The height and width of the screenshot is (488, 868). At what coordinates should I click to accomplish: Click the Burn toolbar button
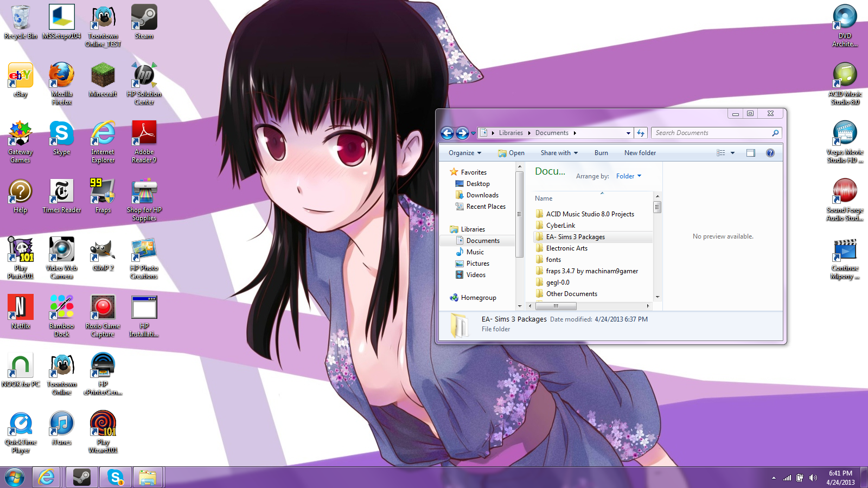[x=601, y=153]
